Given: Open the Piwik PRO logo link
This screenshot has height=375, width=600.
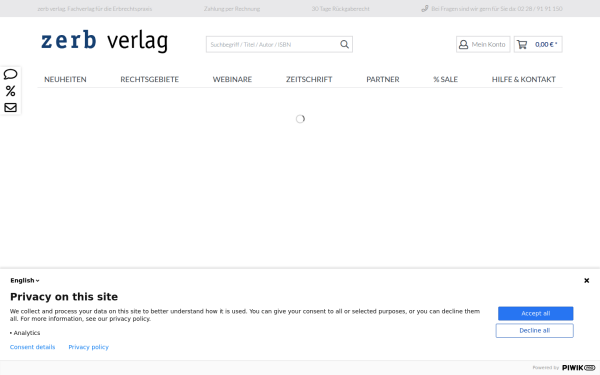Looking at the screenshot, I should (579, 368).
